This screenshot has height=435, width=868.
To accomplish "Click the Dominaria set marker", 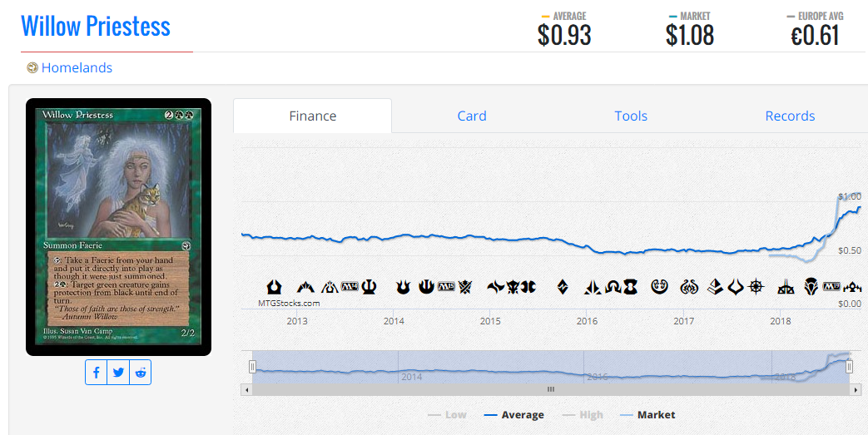I will (x=811, y=287).
